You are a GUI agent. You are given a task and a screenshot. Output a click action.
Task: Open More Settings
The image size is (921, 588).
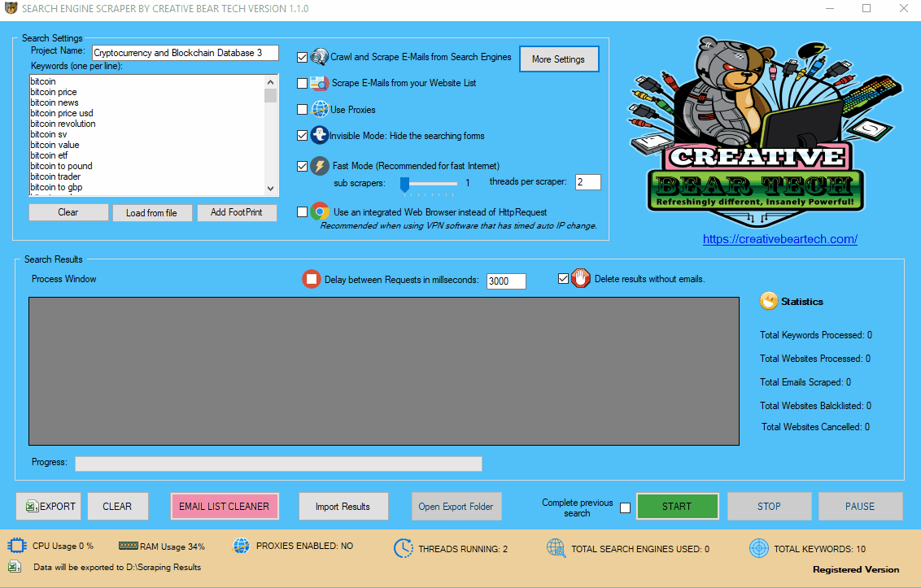click(x=559, y=59)
